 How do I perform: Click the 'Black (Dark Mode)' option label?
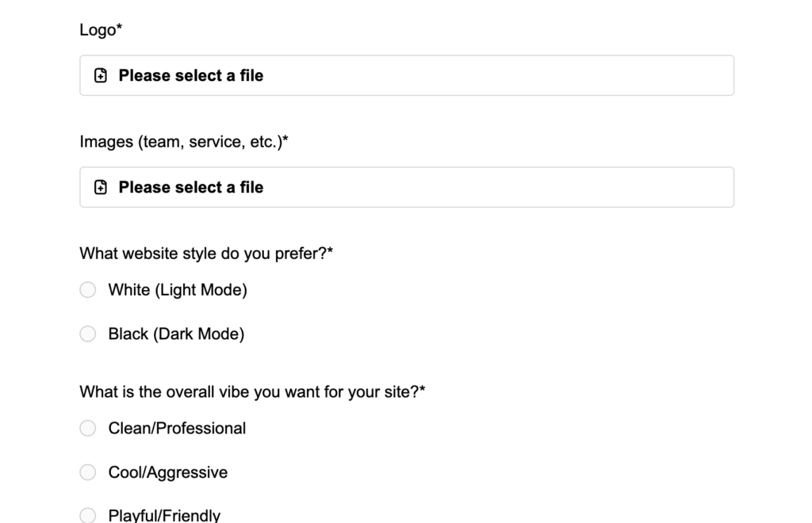(x=176, y=334)
